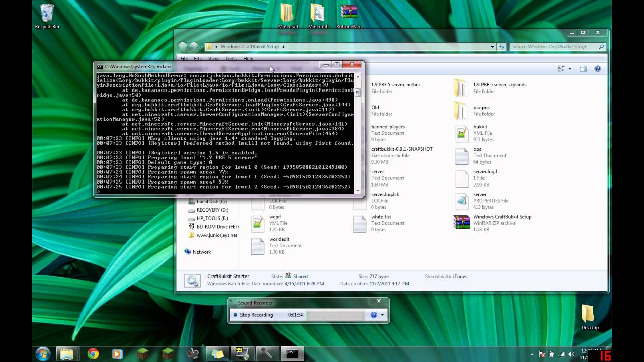Image resolution: width=644 pixels, height=362 pixels.
Task: Select the worldedit text document icon
Action: (258, 246)
